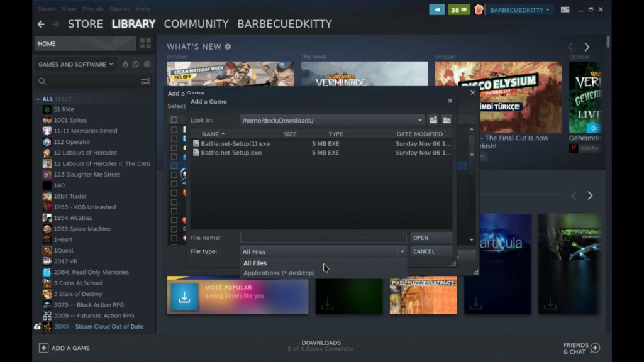The height and width of the screenshot is (362, 644).
Task: Sort files by Name column
Action: [x=213, y=134]
